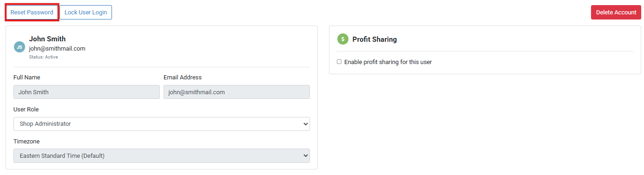Viewport: 644px width, 175px height.
Task: Lock the user login
Action: tap(85, 13)
